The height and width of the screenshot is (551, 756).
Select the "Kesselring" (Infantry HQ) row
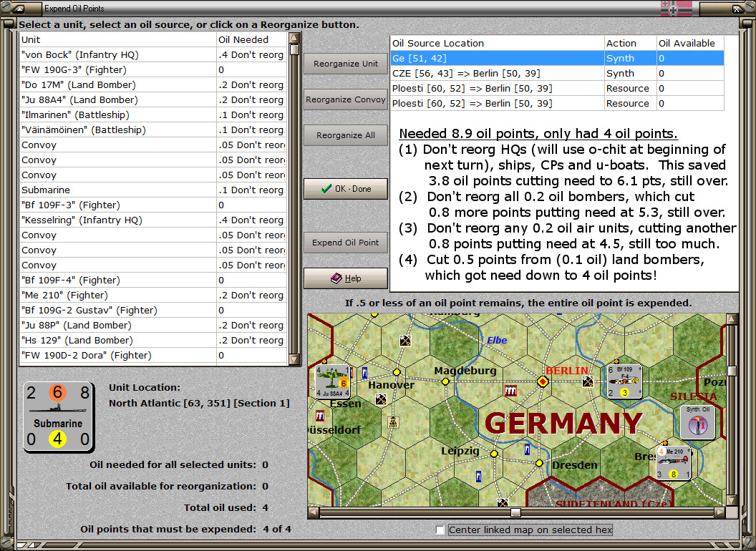pyautogui.click(x=153, y=220)
